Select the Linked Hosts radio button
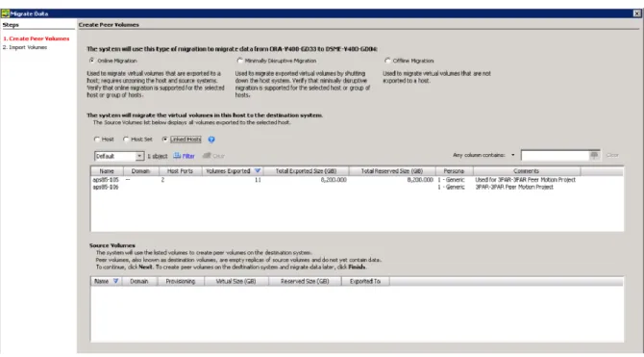 [x=165, y=139]
